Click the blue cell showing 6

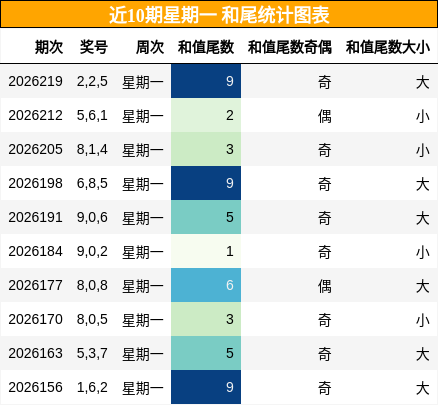[206, 285]
